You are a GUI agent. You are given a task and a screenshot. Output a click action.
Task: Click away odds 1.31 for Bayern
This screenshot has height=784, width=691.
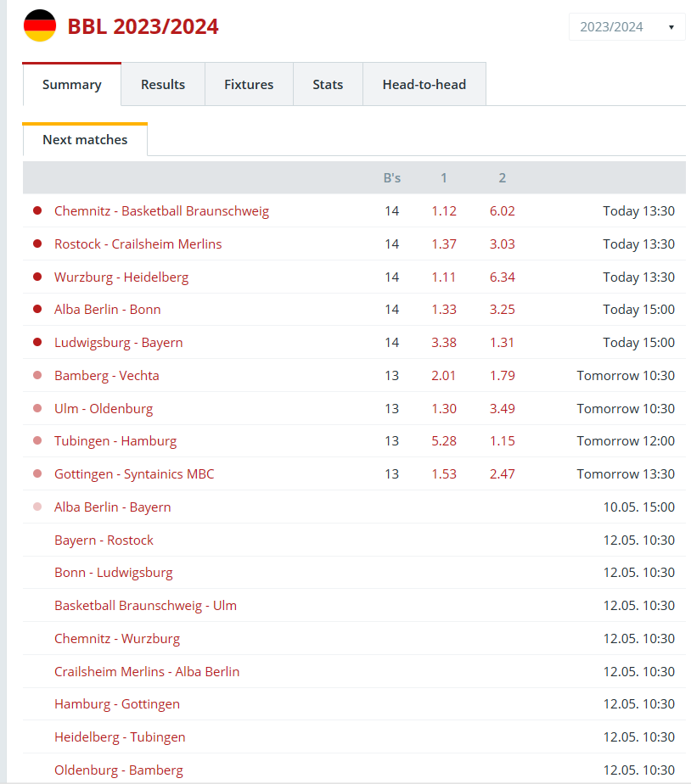pos(502,343)
